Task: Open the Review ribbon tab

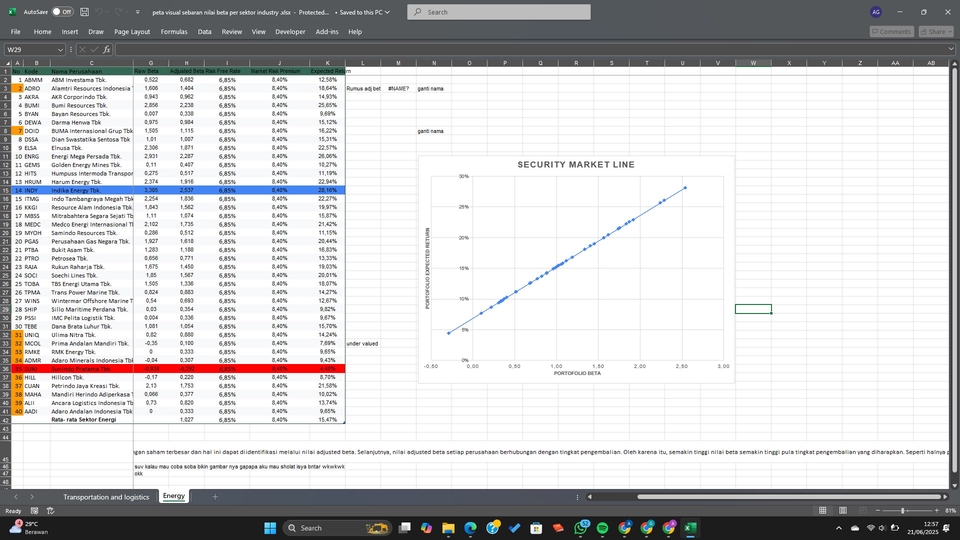Action: pyautogui.click(x=231, y=32)
